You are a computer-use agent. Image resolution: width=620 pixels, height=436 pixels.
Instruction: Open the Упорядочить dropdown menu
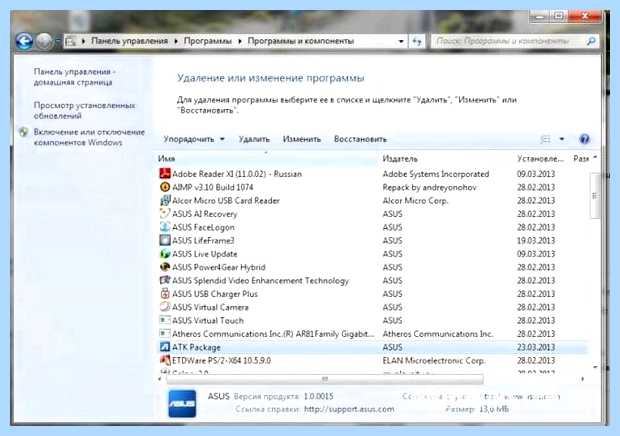[194, 139]
